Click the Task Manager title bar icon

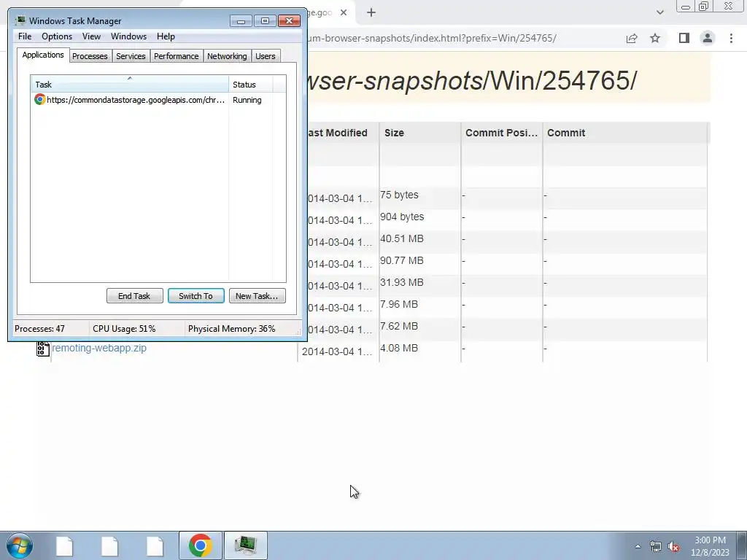pyautogui.click(x=20, y=20)
